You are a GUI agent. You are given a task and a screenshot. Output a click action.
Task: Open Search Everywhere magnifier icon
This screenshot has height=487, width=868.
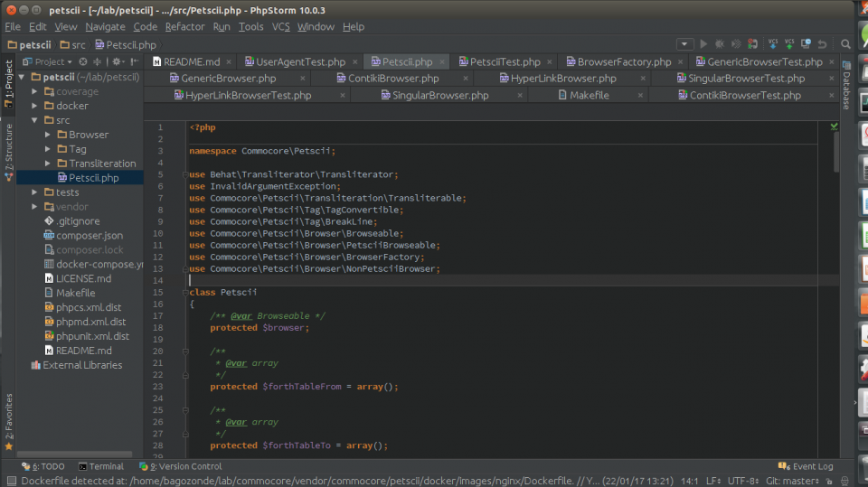click(845, 44)
